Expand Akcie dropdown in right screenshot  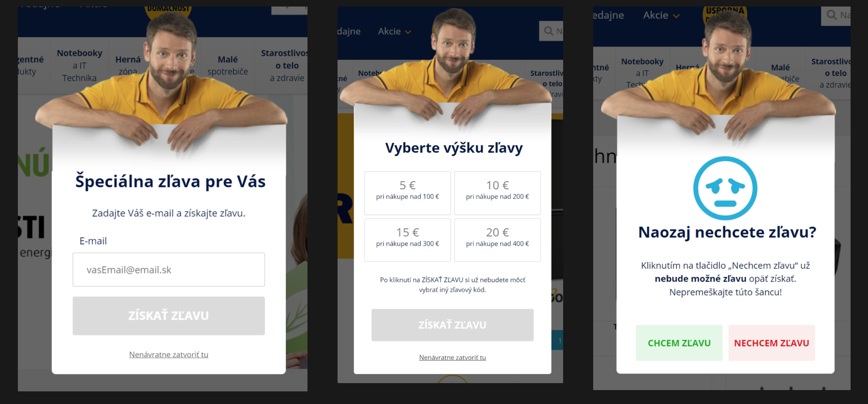[661, 15]
